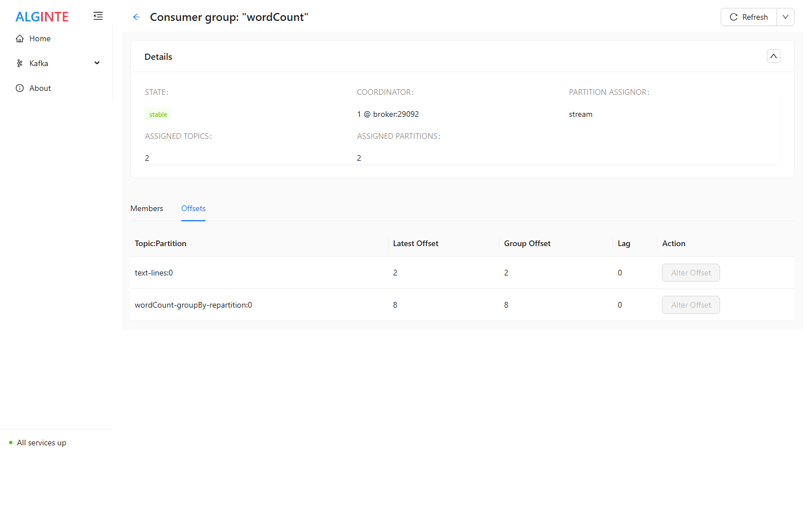This screenshot has width=812, height=508.
Task: Click the Consumer group "wordCount" title
Action: (229, 17)
